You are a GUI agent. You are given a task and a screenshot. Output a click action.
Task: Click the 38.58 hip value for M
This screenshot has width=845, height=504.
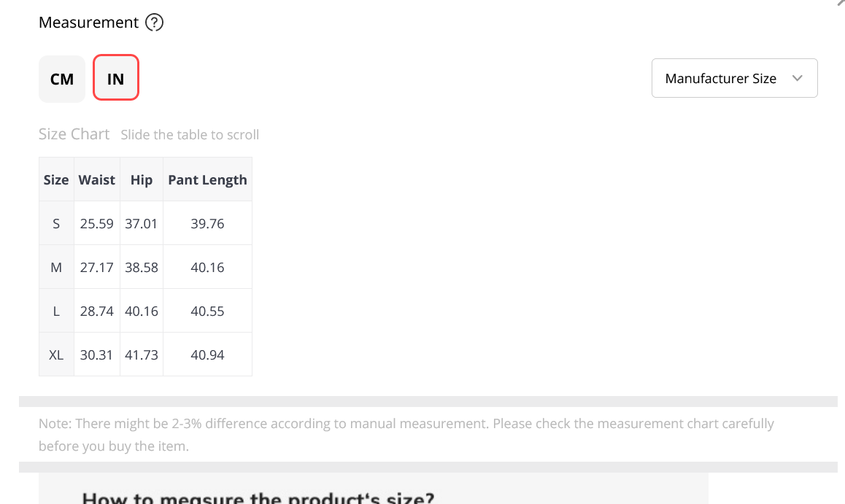pyautogui.click(x=141, y=267)
